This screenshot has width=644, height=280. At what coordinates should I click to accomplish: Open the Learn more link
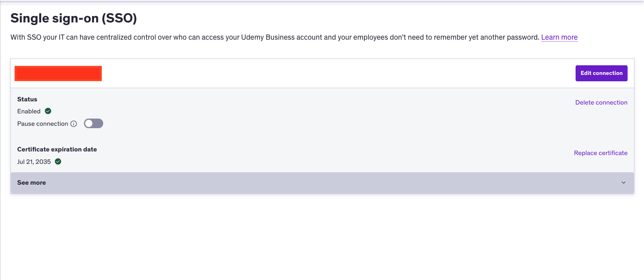(559, 37)
